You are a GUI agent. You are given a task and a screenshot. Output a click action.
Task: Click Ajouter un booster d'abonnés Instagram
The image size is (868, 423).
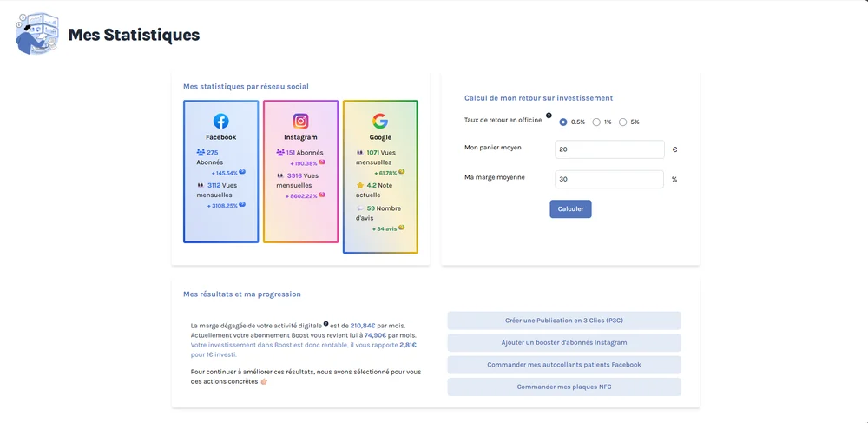[564, 343]
